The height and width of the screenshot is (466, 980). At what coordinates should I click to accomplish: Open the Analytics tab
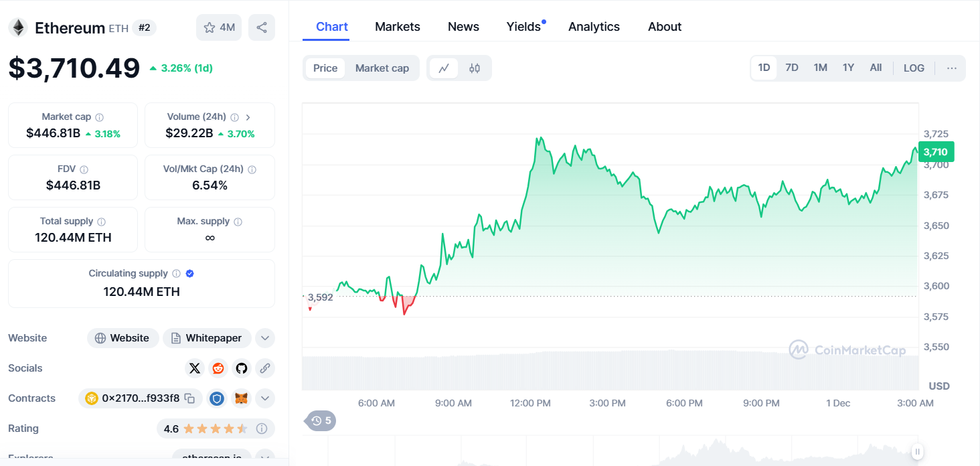[x=594, y=27]
